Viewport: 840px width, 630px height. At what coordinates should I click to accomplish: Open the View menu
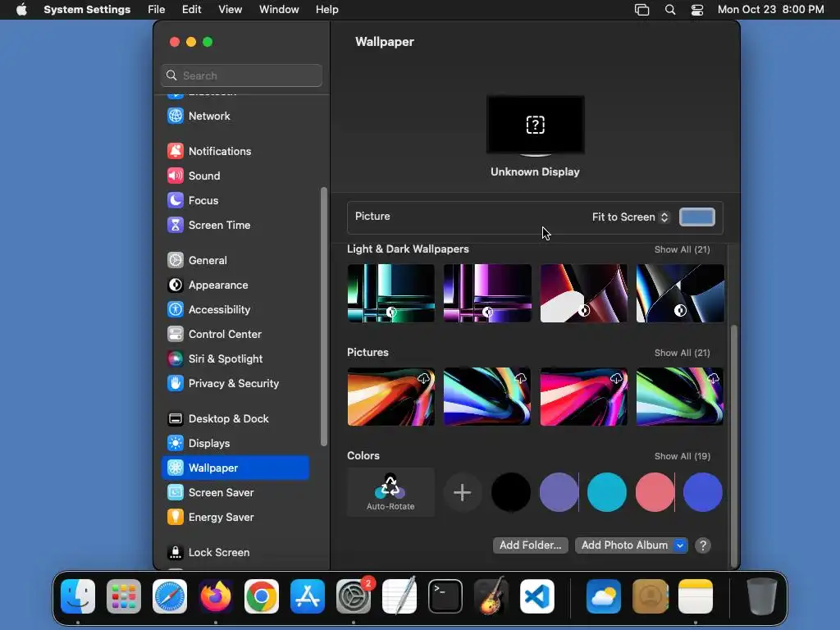click(x=231, y=10)
